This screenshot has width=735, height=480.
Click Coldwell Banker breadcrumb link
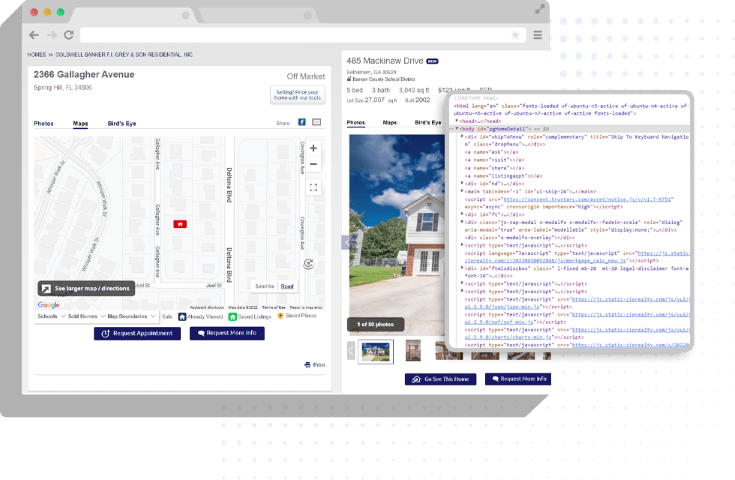pyautogui.click(x=124, y=55)
